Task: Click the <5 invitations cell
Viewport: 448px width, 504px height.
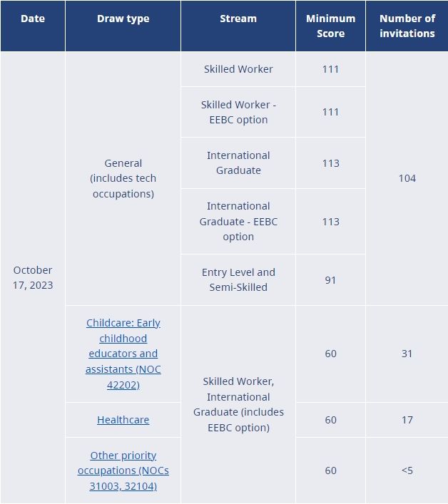Action: point(407,470)
